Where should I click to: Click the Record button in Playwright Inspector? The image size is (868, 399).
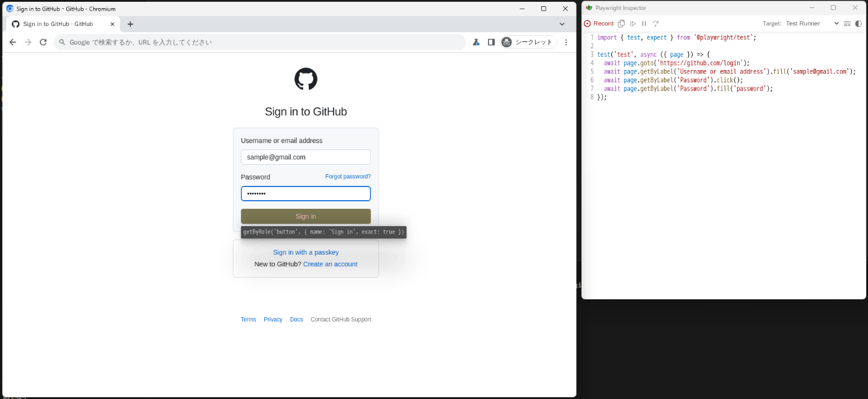(598, 24)
